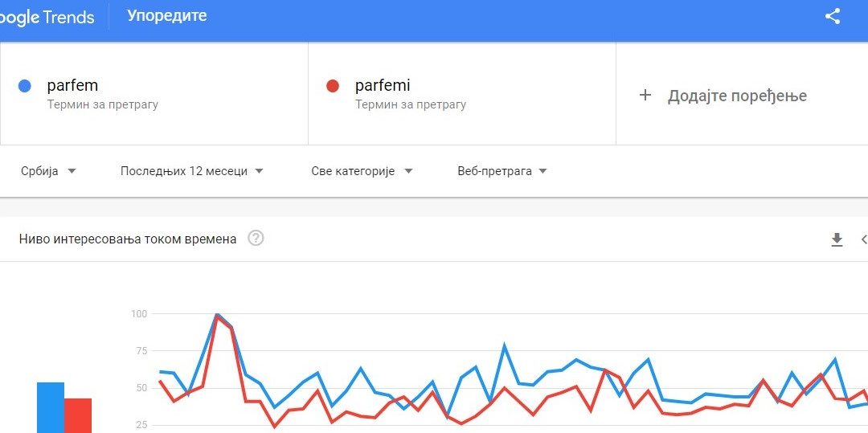Click the embed icon at right edge

[x=864, y=239]
